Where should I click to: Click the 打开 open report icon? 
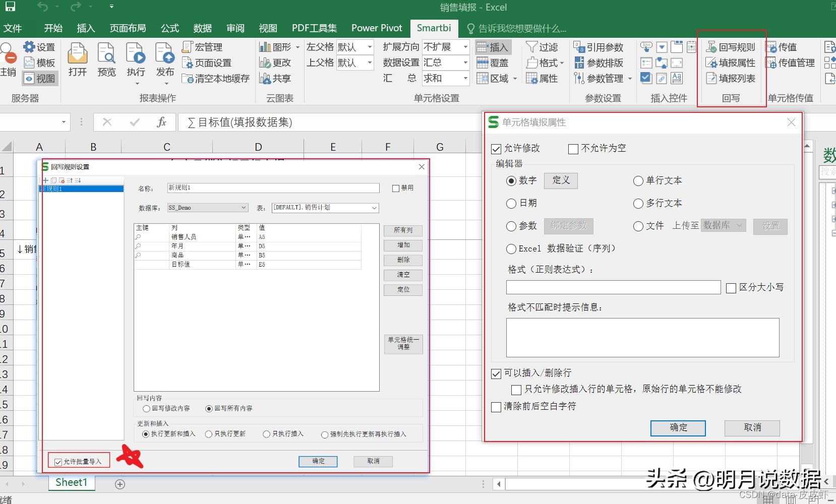(77, 60)
